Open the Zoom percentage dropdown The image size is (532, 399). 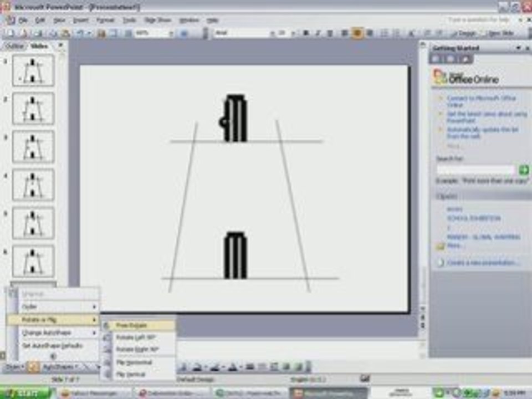[171, 33]
